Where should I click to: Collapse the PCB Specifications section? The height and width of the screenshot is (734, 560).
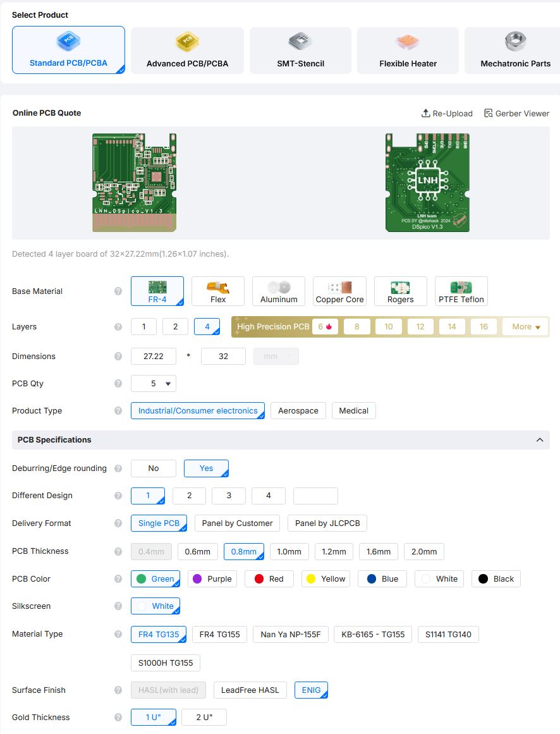(x=540, y=439)
